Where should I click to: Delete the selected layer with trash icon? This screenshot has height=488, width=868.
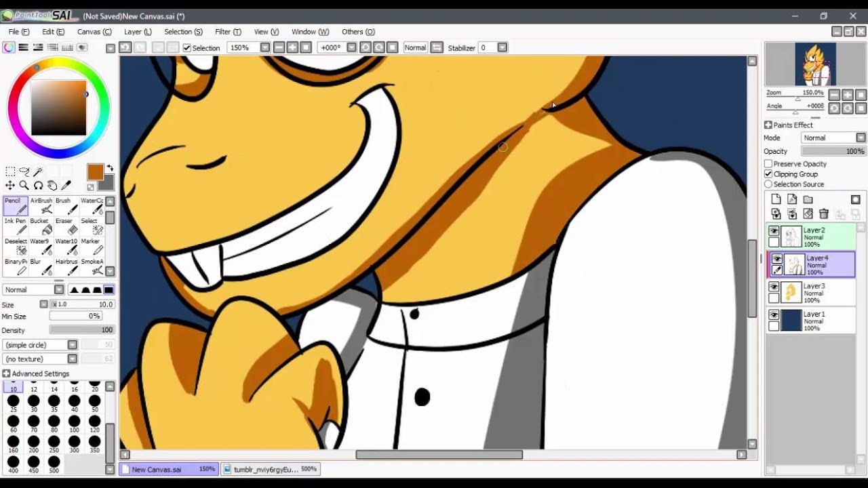(824, 214)
